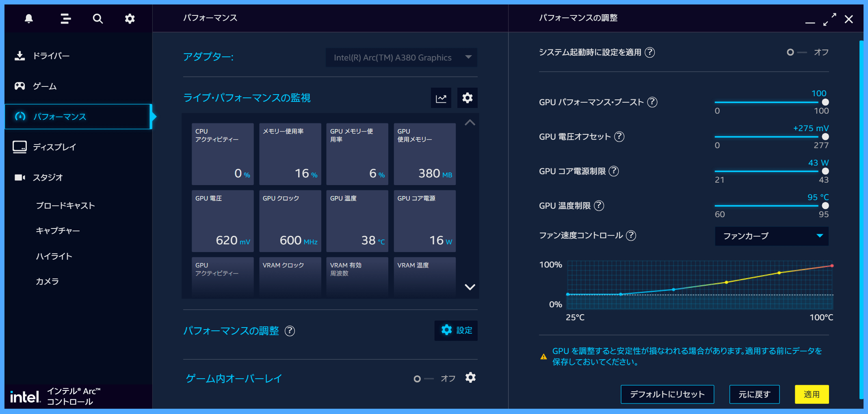The image size is (868, 414).
Task: Open the live performance chart icon
Action: click(x=441, y=98)
